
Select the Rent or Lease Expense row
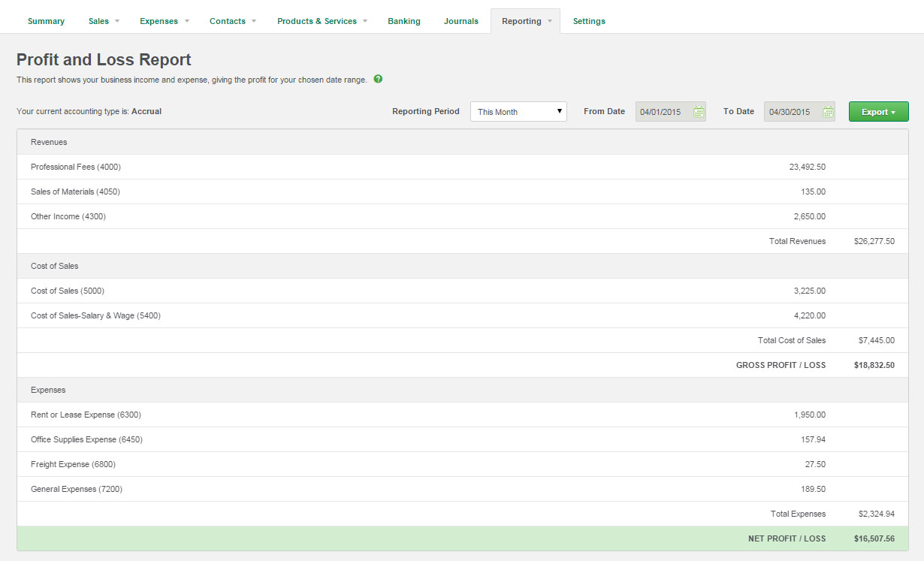pos(85,415)
